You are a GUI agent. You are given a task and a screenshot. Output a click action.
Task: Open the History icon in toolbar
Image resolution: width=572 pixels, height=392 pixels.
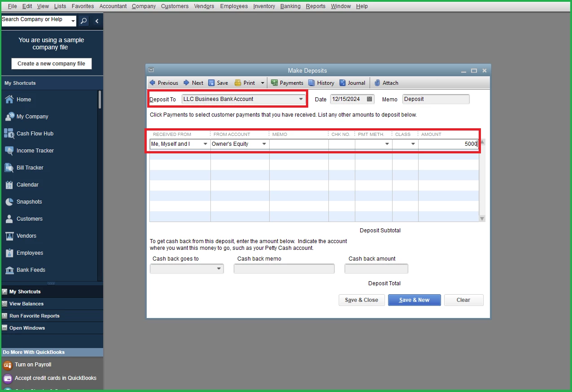[311, 83]
